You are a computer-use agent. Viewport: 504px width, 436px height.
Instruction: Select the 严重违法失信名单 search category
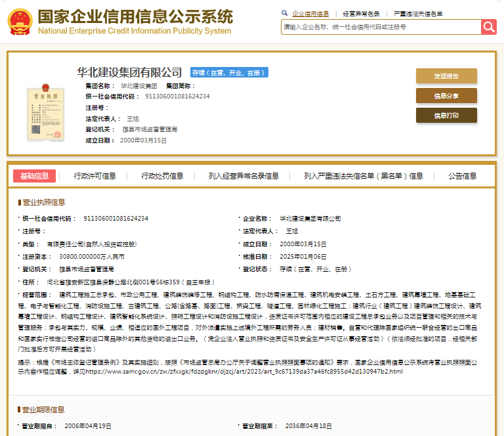point(418,14)
